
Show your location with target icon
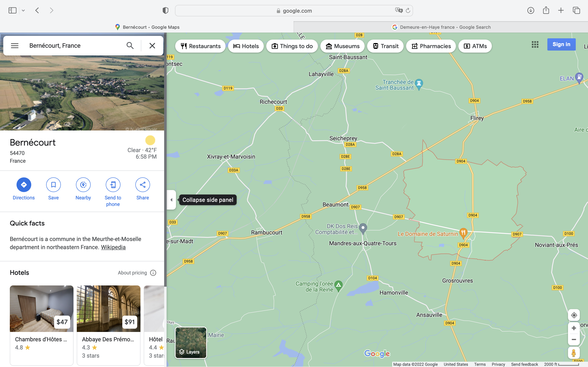tap(574, 315)
